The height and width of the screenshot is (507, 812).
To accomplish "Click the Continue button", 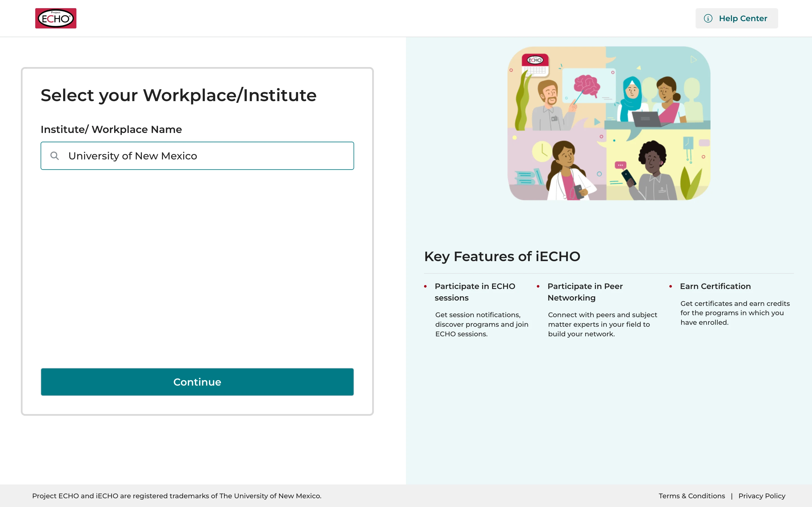I will [197, 382].
